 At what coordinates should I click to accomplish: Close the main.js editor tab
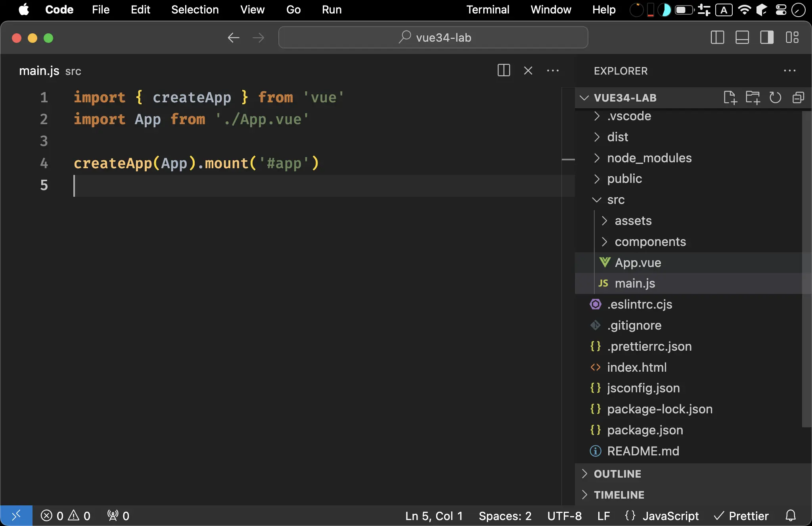[528, 71]
